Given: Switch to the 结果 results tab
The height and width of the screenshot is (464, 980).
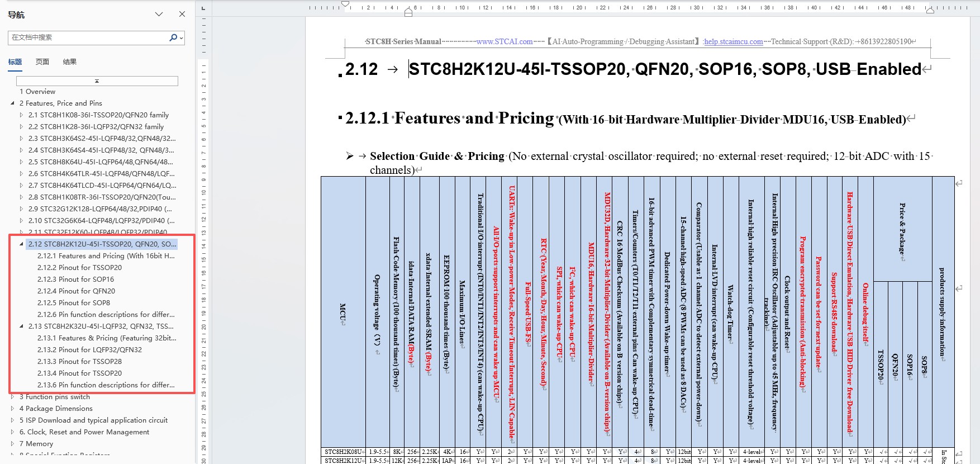Looking at the screenshot, I should click(x=70, y=62).
